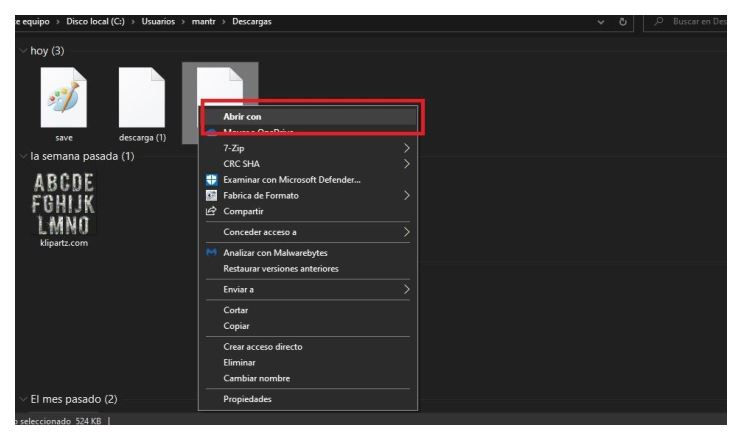Click the 524 KB status bar text

pyautogui.click(x=88, y=421)
